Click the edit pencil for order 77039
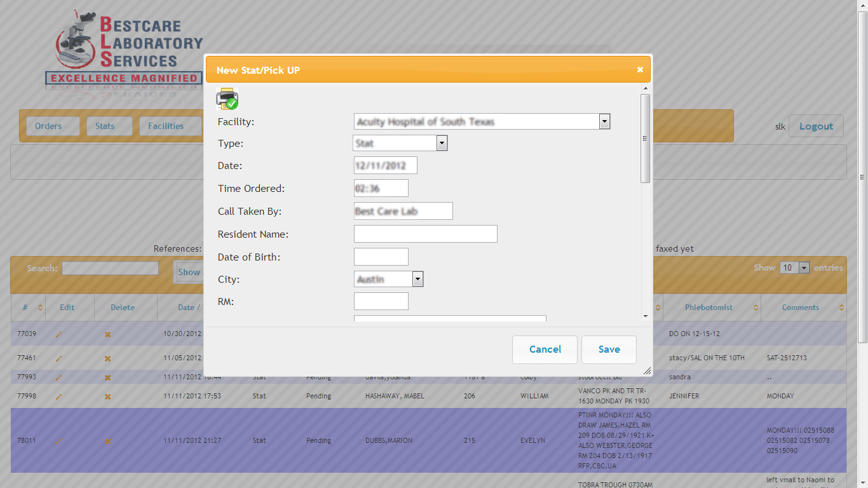The image size is (868, 488). pyautogui.click(x=58, y=334)
